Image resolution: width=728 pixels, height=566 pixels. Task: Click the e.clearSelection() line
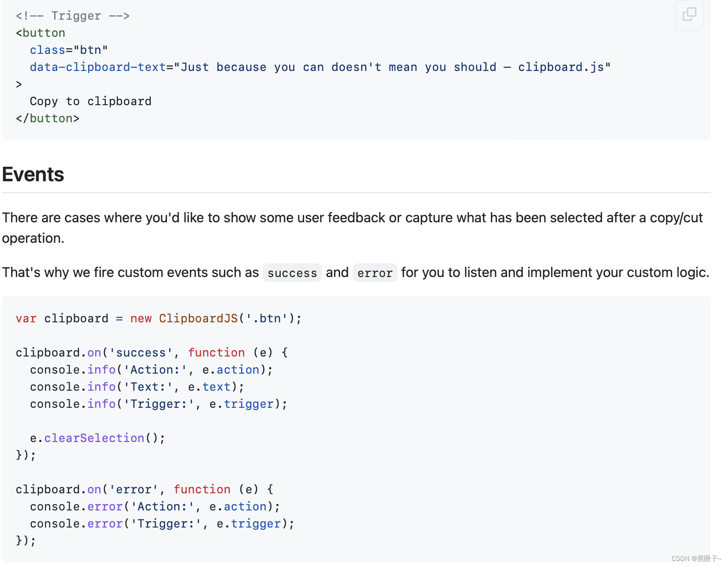(x=97, y=438)
